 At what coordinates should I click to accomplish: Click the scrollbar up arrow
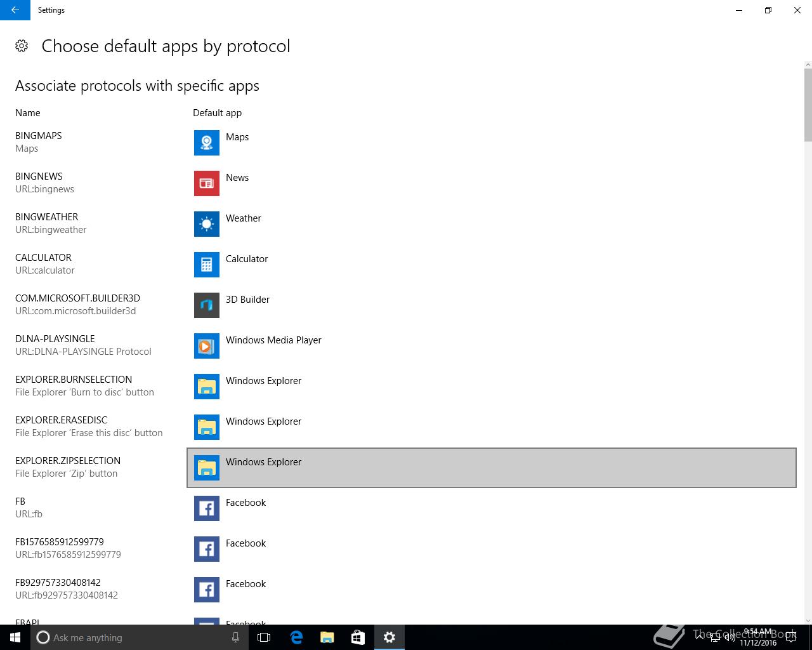(808, 65)
